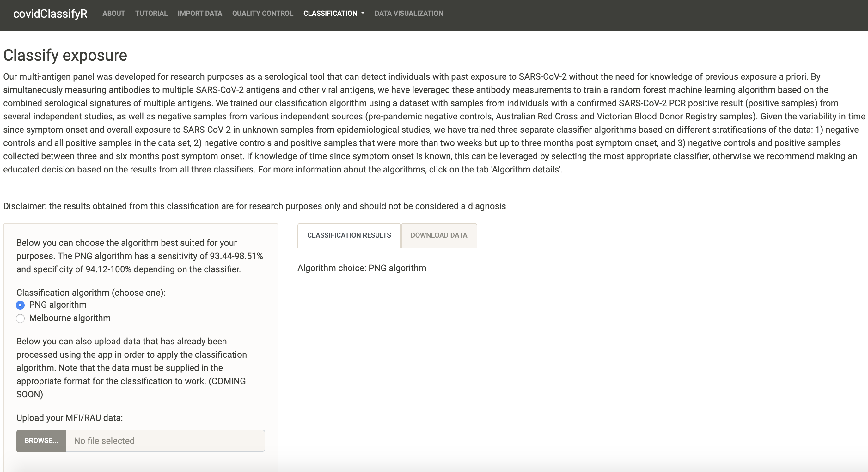Select the PNG algorithm radio button

coord(20,305)
